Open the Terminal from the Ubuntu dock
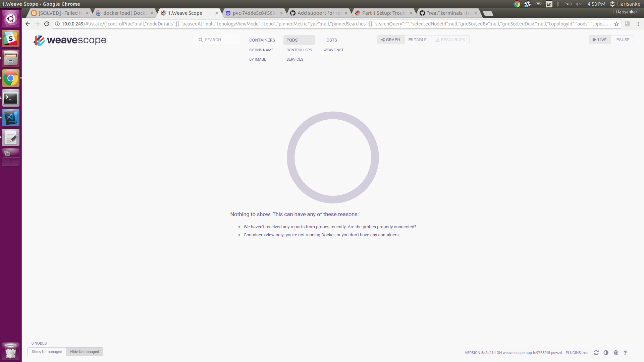This screenshot has width=644, height=362. [x=10, y=98]
